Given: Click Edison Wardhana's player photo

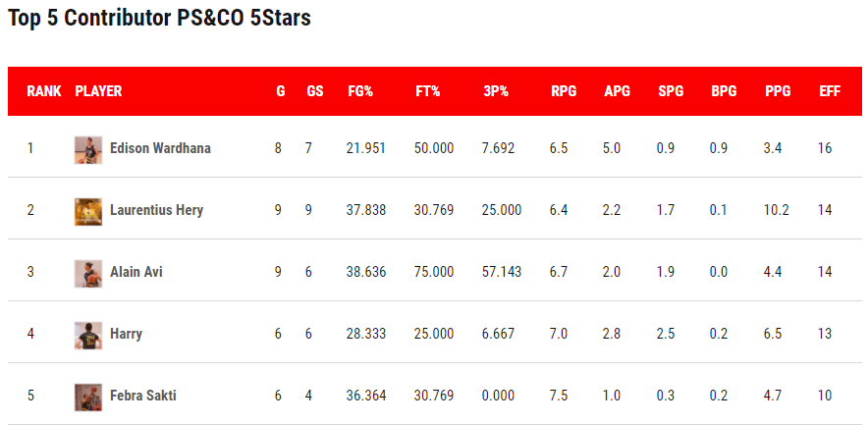Looking at the screenshot, I should pyautogui.click(x=88, y=149).
